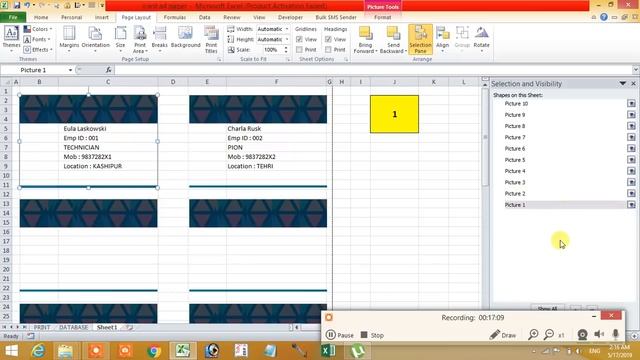This screenshot has height=360, width=640.
Task: Click the Send Backward icon
Action: click(x=393, y=33)
